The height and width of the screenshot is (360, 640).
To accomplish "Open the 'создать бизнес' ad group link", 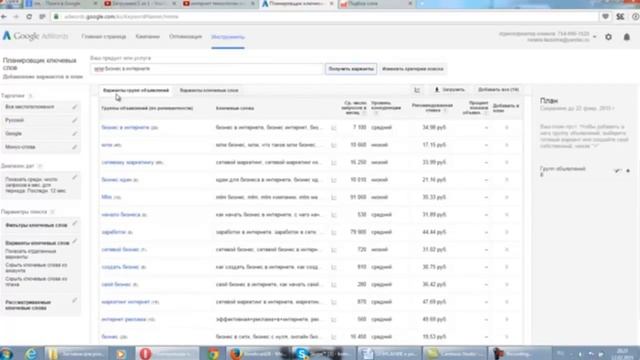I will (x=120, y=267).
